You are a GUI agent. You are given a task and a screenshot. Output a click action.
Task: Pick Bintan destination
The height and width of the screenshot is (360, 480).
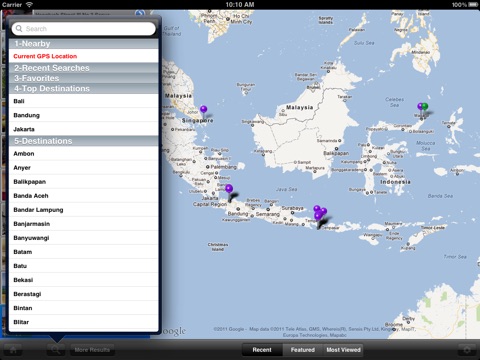coord(83,308)
